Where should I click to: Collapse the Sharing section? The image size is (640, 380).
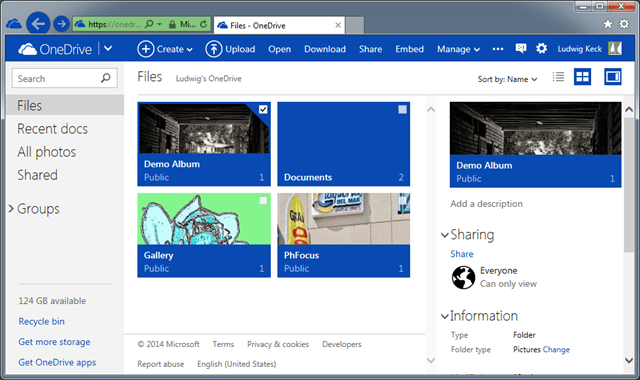pyautogui.click(x=445, y=235)
